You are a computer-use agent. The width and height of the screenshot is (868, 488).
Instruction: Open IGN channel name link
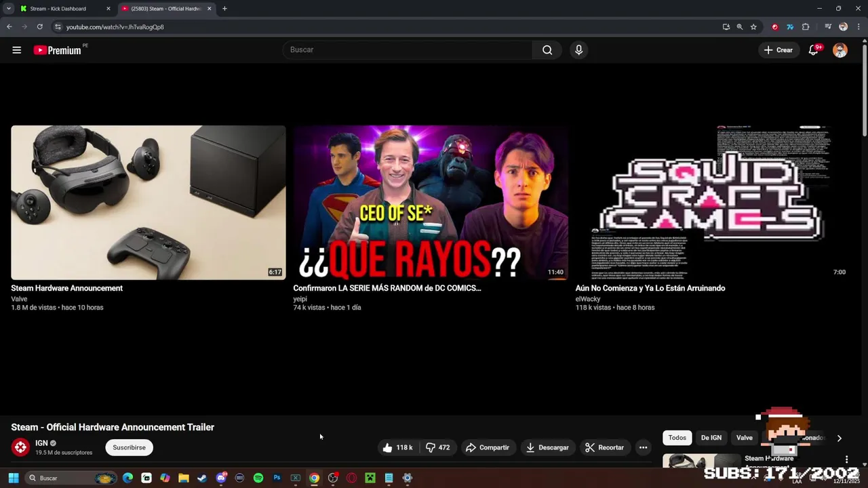[x=41, y=443]
